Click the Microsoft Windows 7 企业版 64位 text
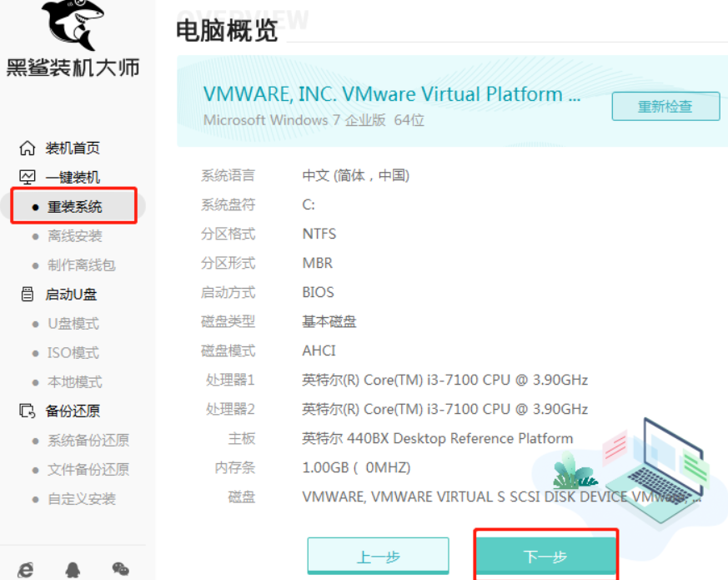This screenshot has width=728, height=580. click(314, 120)
